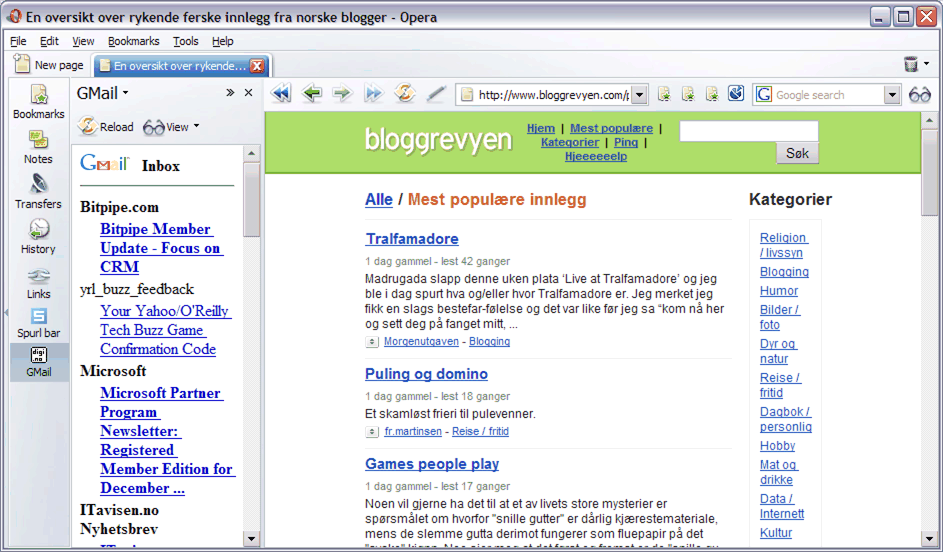Open the trash can dropdown arrow
Viewport: 943px width, 552px height.
pos(927,64)
